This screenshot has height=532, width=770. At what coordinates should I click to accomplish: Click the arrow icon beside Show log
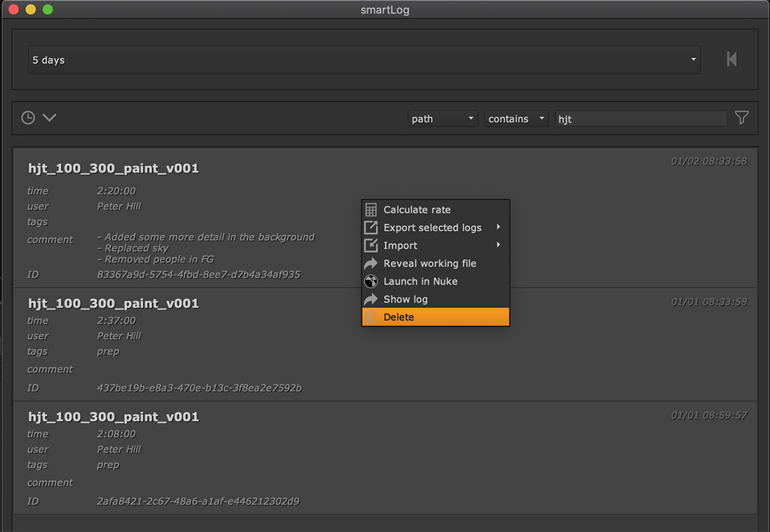click(371, 299)
